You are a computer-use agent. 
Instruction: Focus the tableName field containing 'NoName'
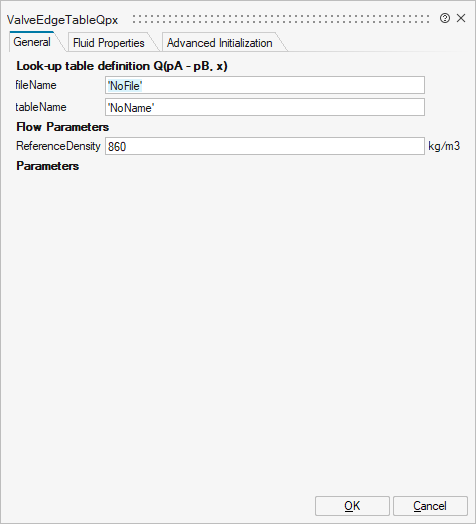pos(265,107)
